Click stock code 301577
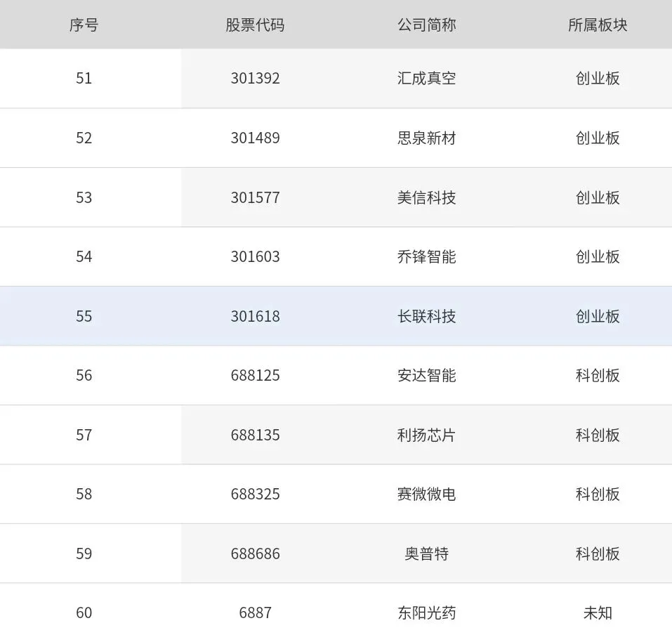 tap(255, 197)
